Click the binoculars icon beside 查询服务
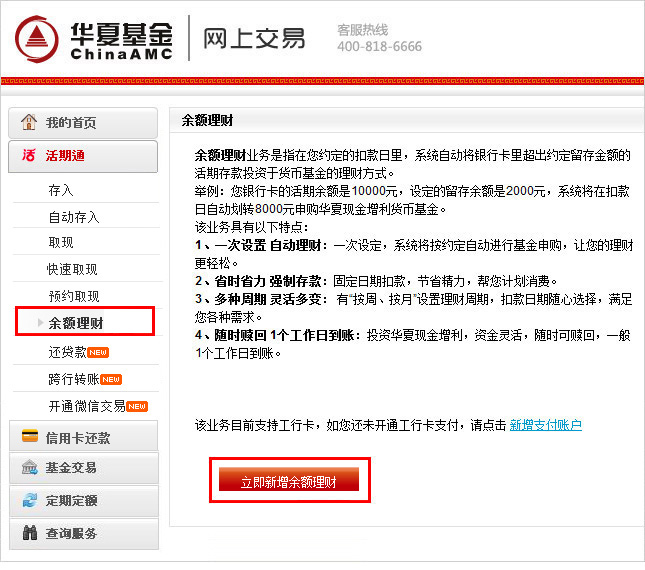 click(x=30, y=533)
